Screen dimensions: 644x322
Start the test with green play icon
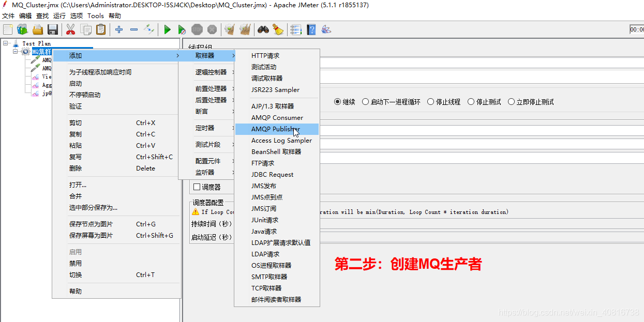167,29
